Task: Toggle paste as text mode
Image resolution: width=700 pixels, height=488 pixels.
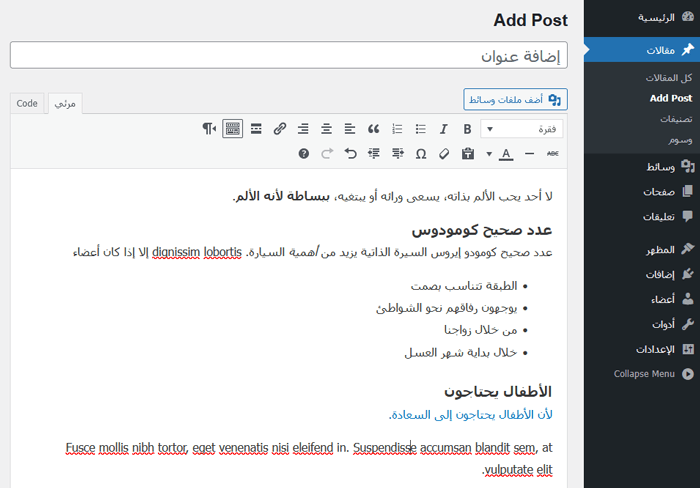Action: coord(467,154)
